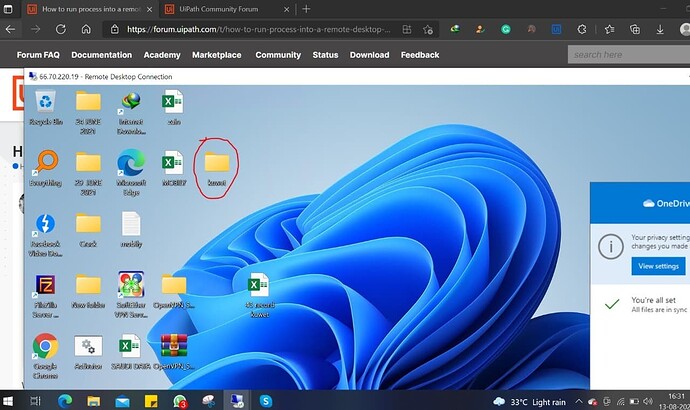The width and height of the screenshot is (690, 410).
Task: Click the Forum FAQ menu item
Action: pos(38,55)
